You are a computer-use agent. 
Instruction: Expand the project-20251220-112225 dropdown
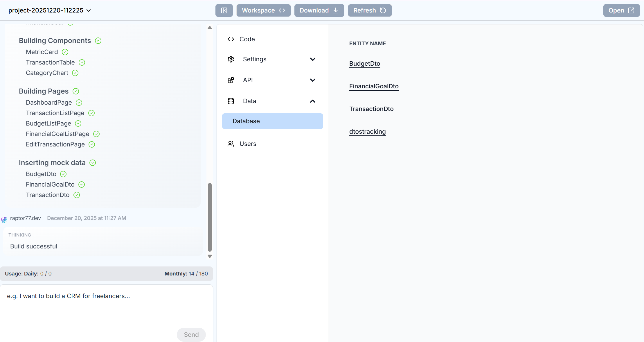89,10
